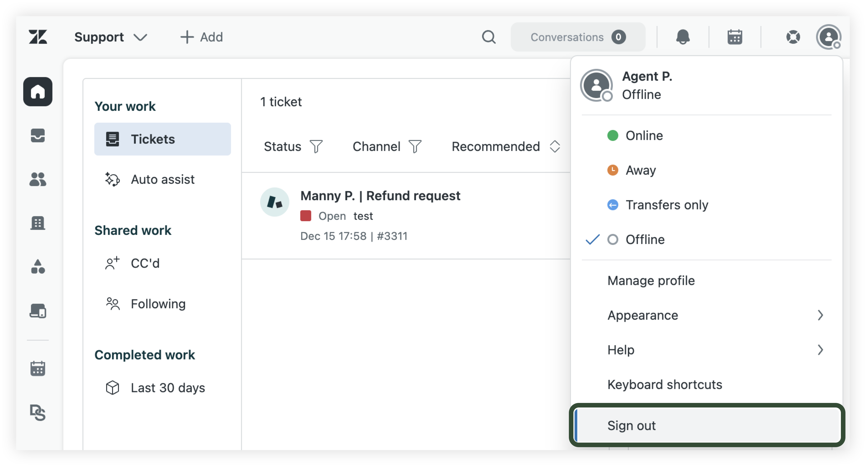Open the calendar icon in the top bar
The height and width of the screenshot is (467, 868).
coord(734,37)
